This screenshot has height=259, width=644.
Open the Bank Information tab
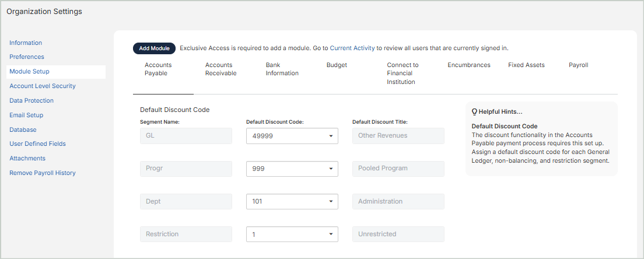(x=282, y=69)
